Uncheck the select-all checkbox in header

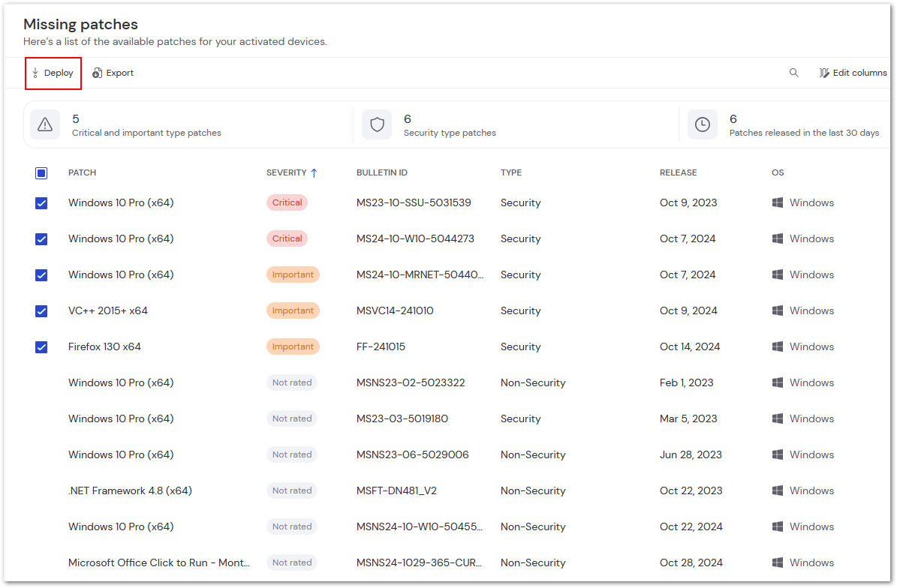41,172
